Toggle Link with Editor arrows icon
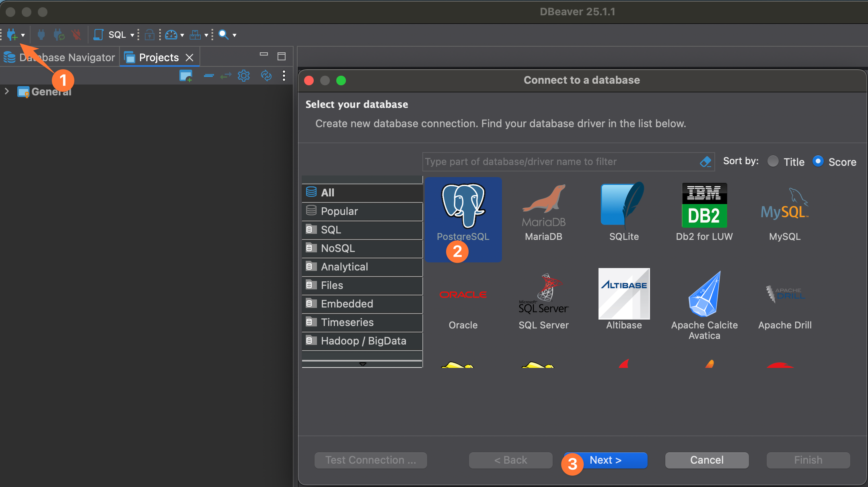This screenshot has width=868, height=487. 226,75
